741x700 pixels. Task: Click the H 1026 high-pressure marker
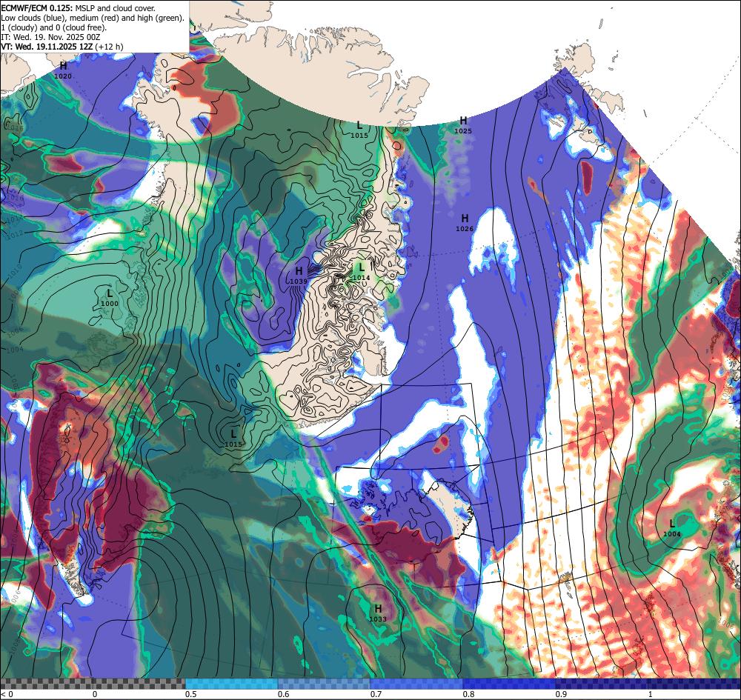tap(465, 223)
